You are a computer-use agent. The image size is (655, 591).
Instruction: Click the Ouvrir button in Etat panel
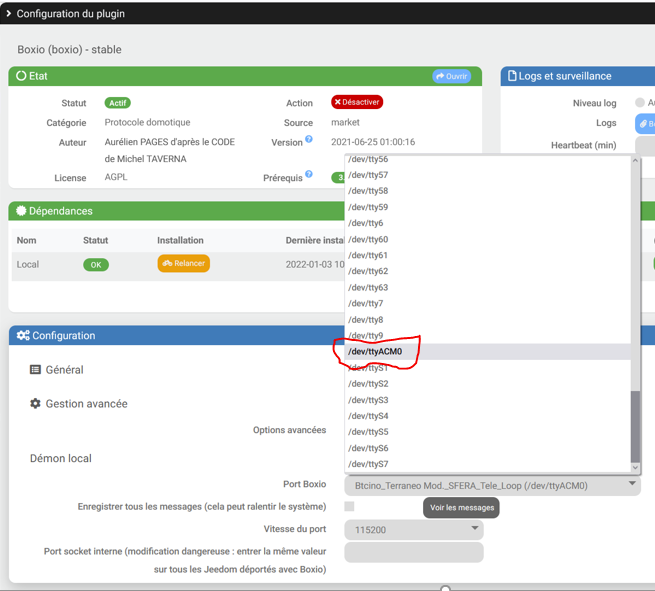click(x=452, y=76)
